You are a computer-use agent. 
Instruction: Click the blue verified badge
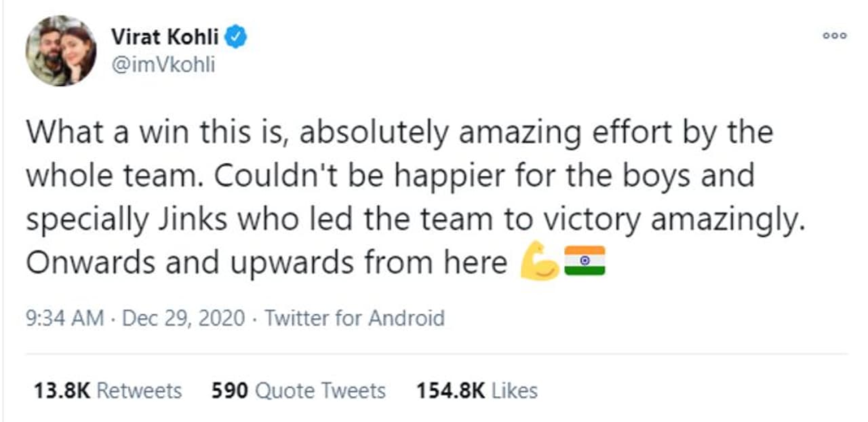[x=236, y=37]
